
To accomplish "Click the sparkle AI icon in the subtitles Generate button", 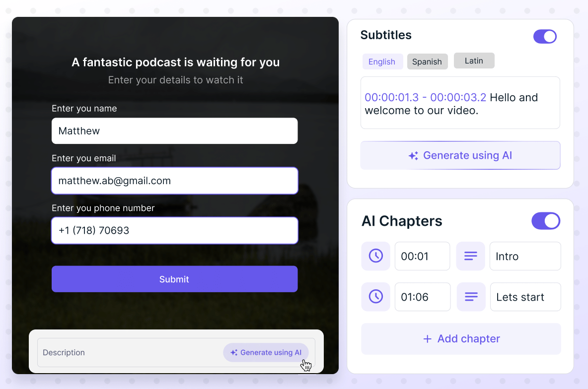I will coord(413,155).
